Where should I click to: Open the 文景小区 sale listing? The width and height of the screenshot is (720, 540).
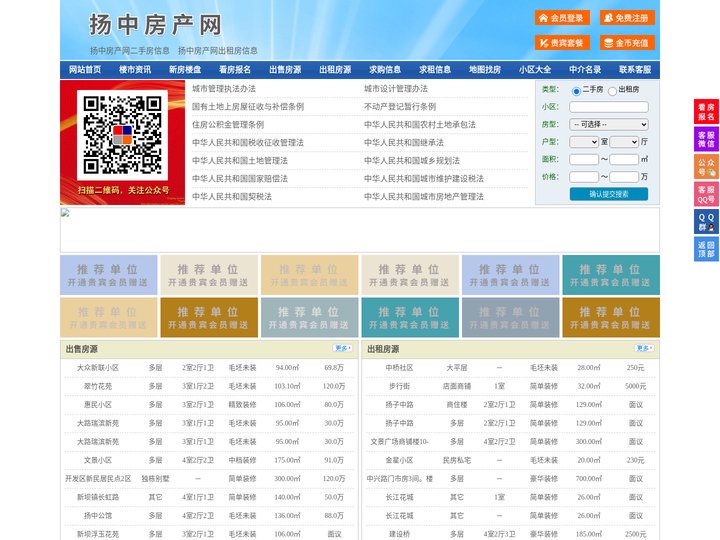98,460
